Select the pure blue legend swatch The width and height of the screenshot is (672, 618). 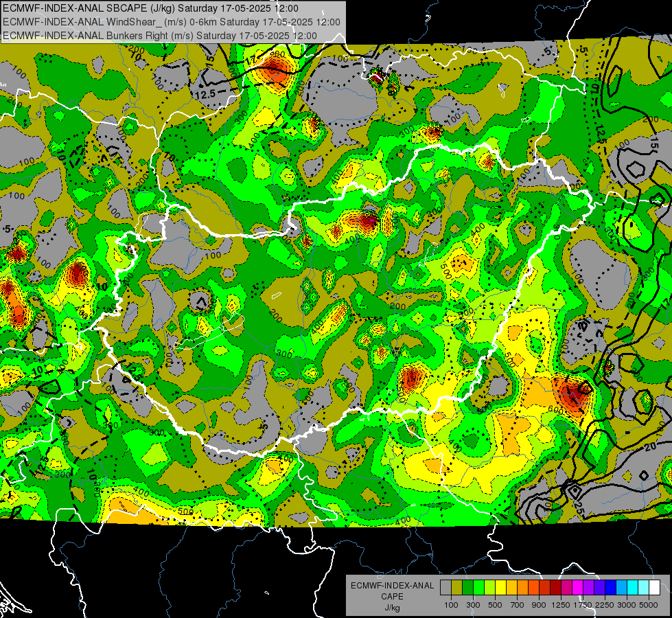pos(611,588)
